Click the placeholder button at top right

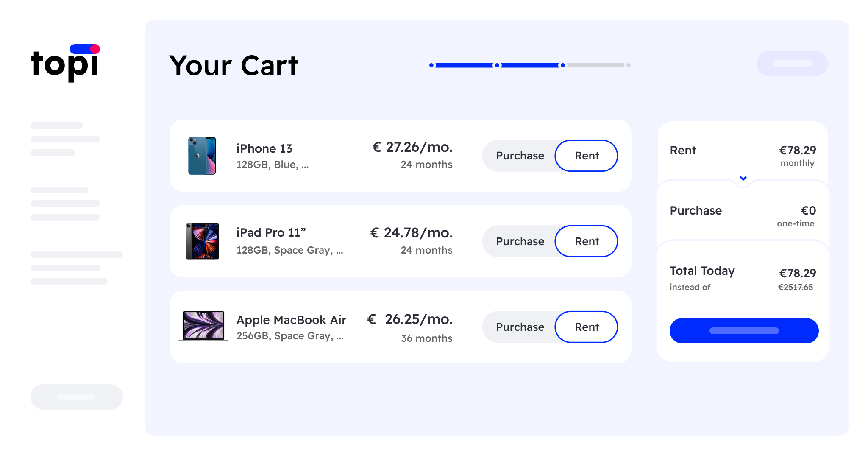792,64
